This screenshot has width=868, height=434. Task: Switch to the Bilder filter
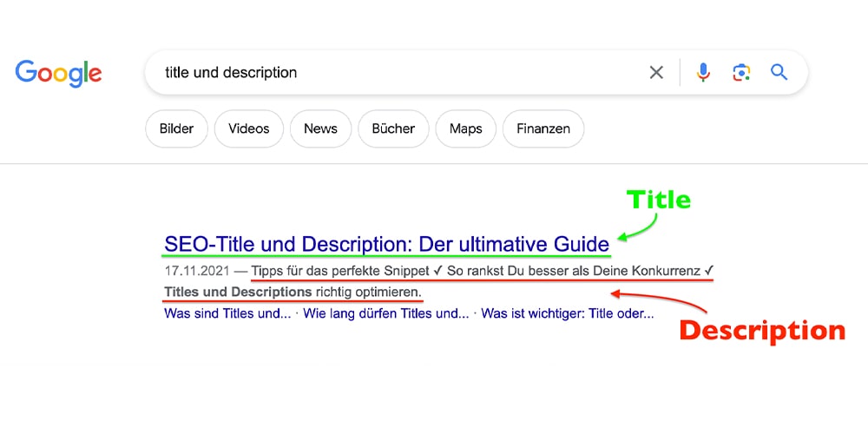click(176, 129)
